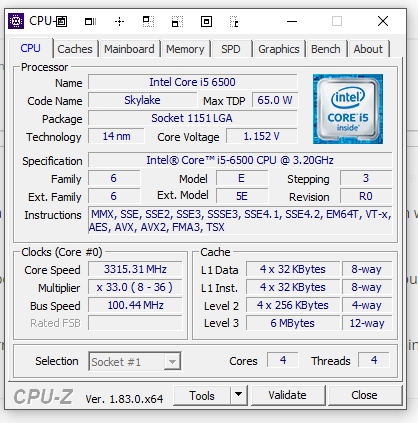Open the About tab

pos(368,49)
